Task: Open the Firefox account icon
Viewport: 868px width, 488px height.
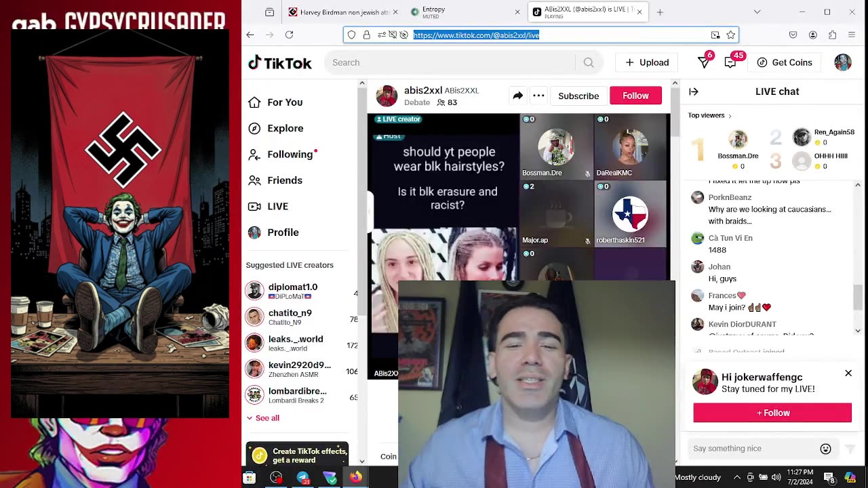Action: coord(812,35)
